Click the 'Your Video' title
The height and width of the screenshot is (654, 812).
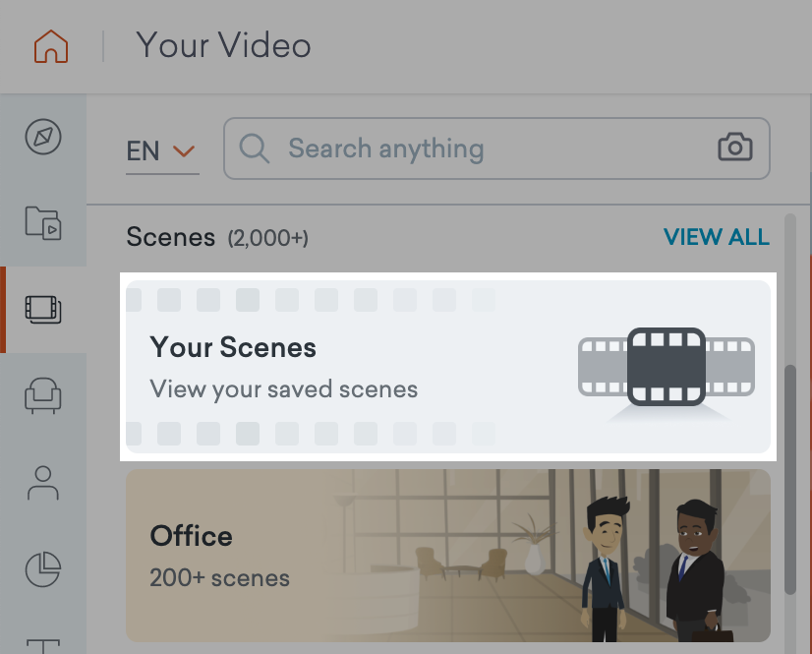(x=223, y=45)
